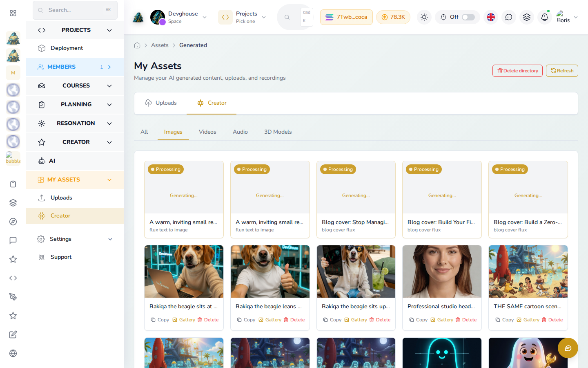Open the 78.3K credits balance
Image resolution: width=588 pixels, height=368 pixels.
[x=393, y=17]
